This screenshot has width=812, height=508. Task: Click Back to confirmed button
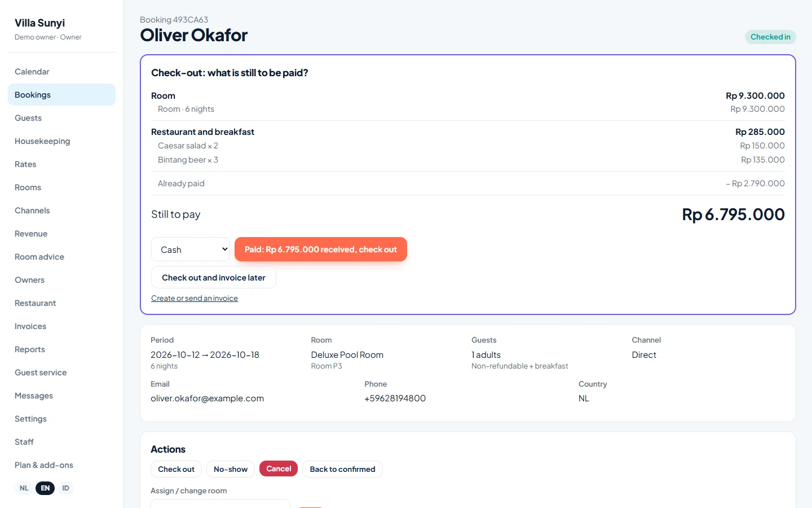pyautogui.click(x=342, y=469)
